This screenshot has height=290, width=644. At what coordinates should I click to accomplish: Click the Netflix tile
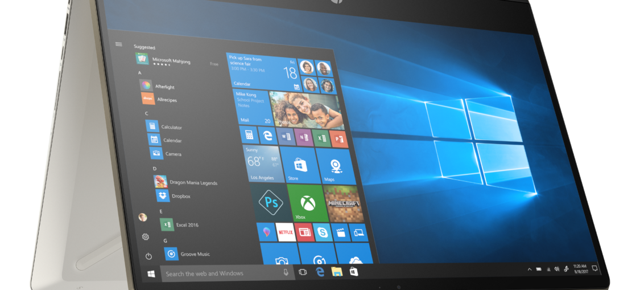pos(285,232)
